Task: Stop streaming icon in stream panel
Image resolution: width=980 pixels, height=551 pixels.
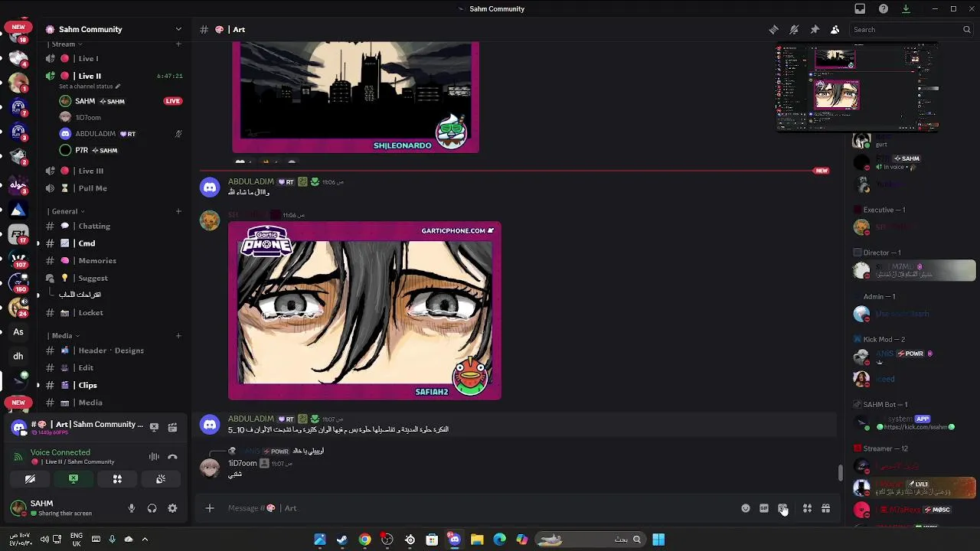Action: coord(154,427)
